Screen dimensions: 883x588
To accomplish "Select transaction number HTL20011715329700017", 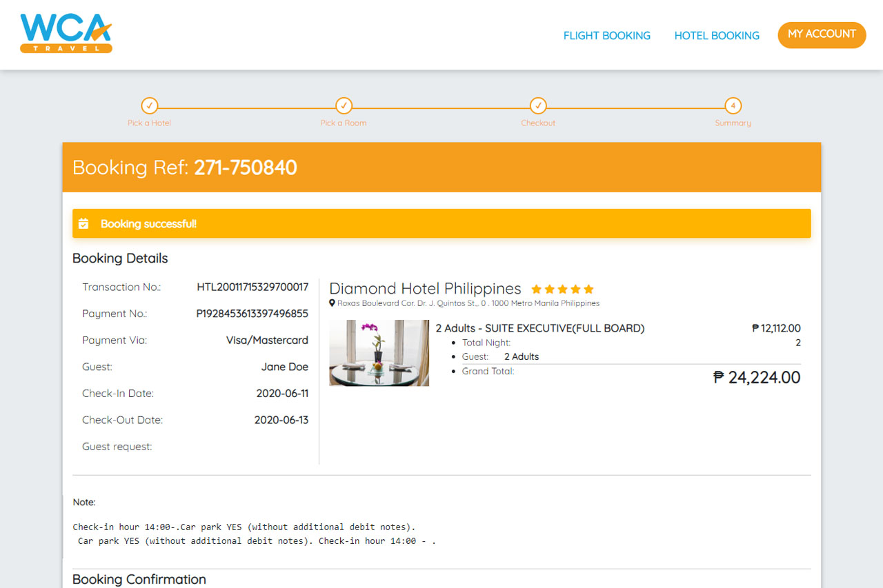I will click(x=252, y=287).
